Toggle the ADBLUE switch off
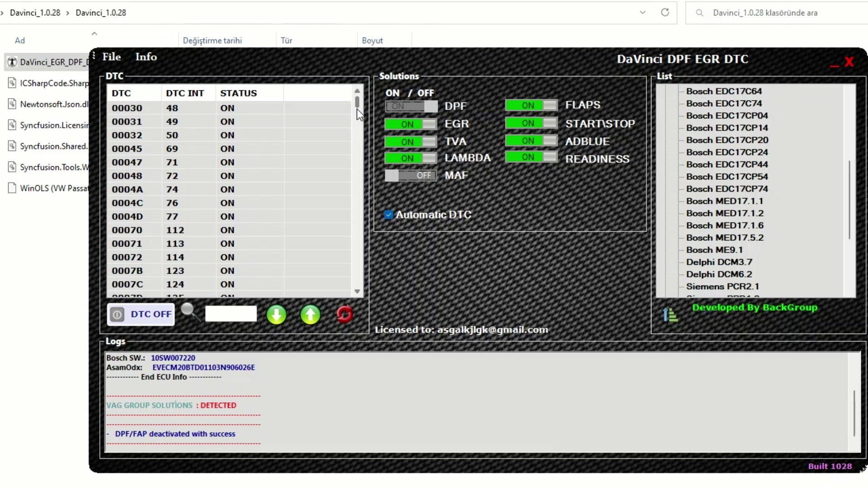 [531, 141]
